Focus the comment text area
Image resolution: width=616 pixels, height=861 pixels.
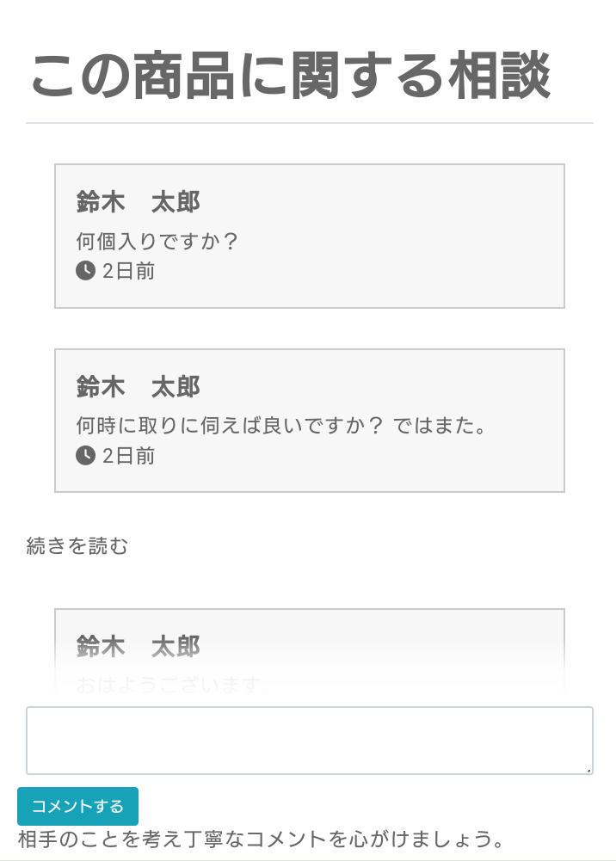[x=309, y=740]
